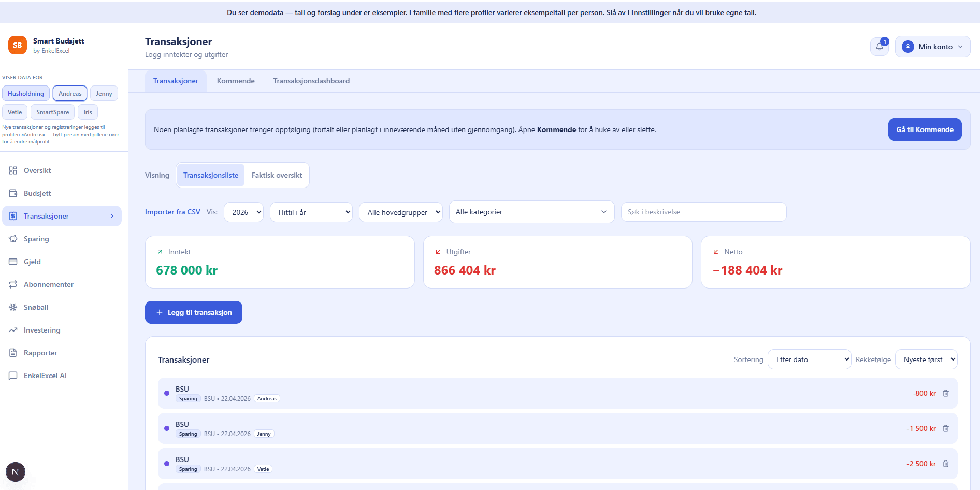Delete the -1 500 kr BSU transaction
The width and height of the screenshot is (980, 490).
(x=946, y=428)
